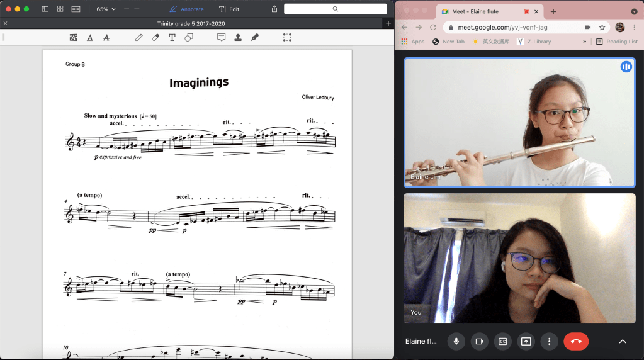
Task: Toggle closed captions in Meet
Action: (503, 341)
